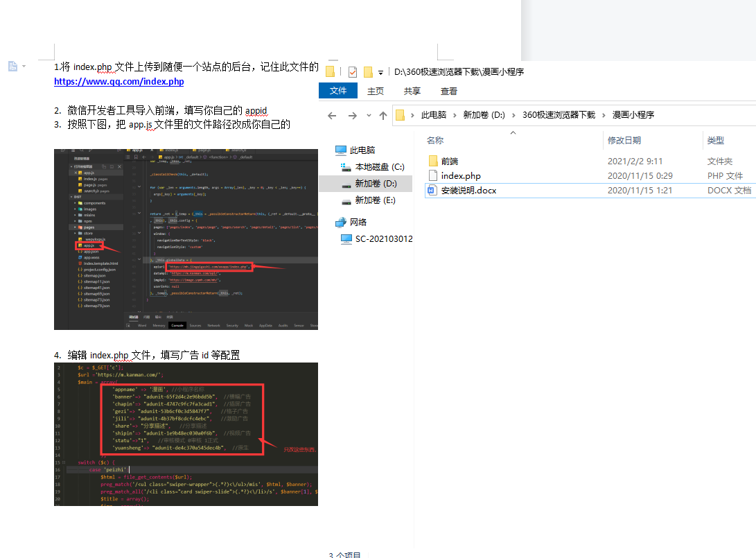Open the https://www.qq.com/index.php link

(x=118, y=82)
